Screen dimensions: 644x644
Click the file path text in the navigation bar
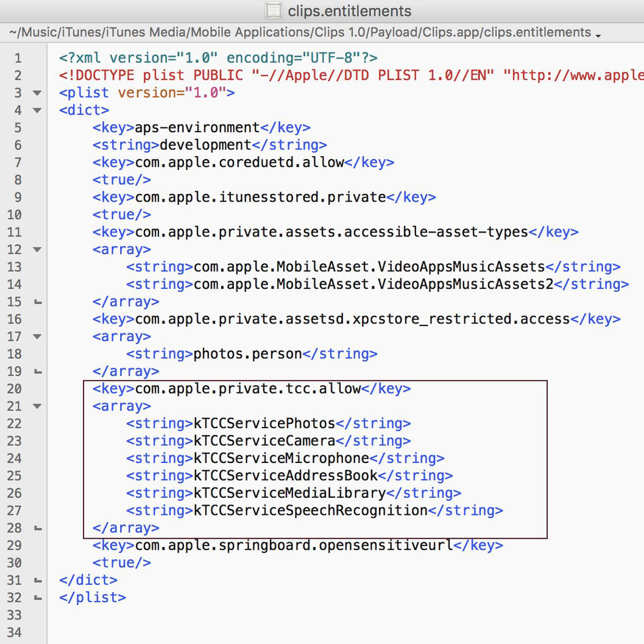point(300,32)
